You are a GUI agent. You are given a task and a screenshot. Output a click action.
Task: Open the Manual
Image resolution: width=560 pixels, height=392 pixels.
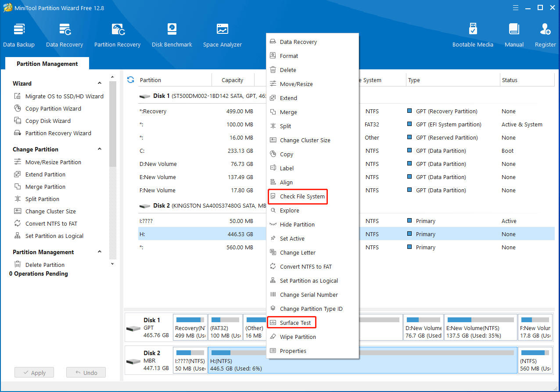(x=514, y=35)
